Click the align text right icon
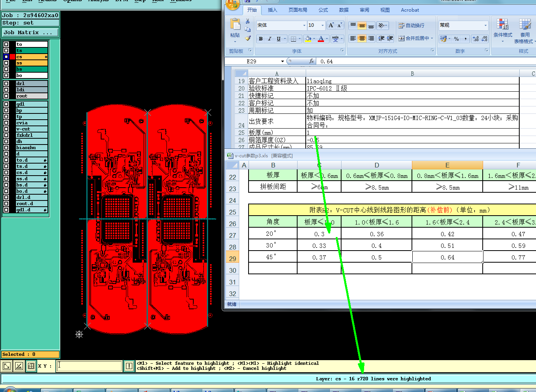This screenshot has width=536, height=392. tap(371, 38)
